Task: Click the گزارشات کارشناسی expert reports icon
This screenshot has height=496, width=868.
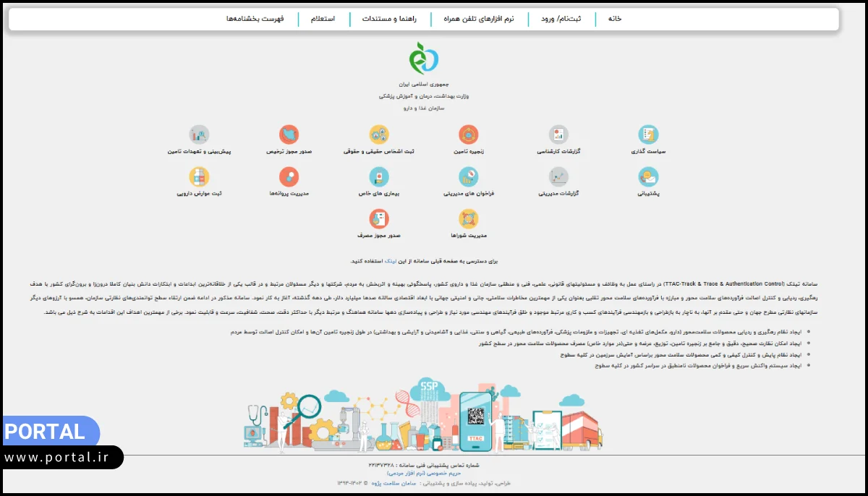Action: 558,135
